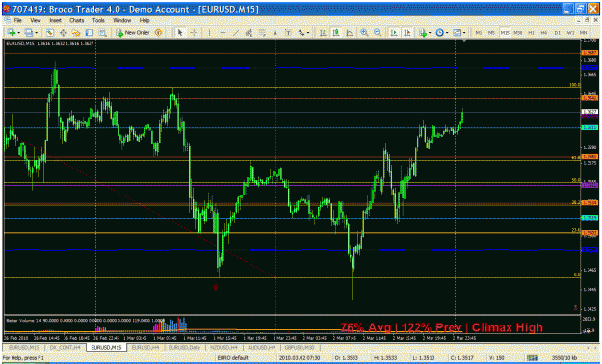This screenshot has width=602, height=364.
Task: Toggle the Terminal window icon
Action: (x=89, y=33)
